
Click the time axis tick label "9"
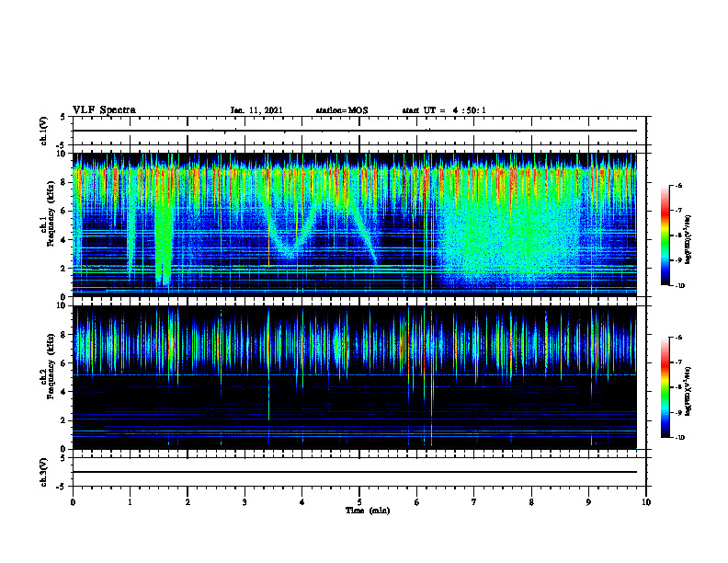point(588,501)
